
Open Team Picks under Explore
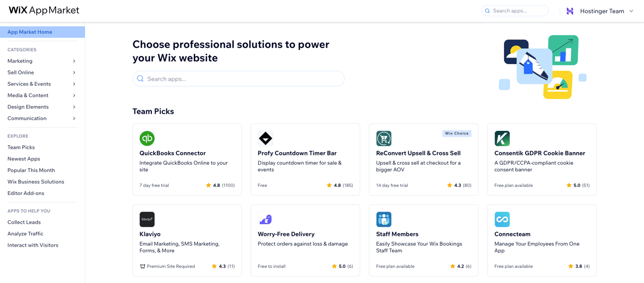(x=21, y=147)
